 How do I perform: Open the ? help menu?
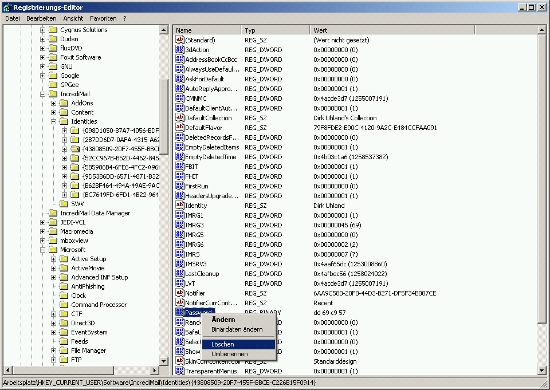(x=125, y=19)
